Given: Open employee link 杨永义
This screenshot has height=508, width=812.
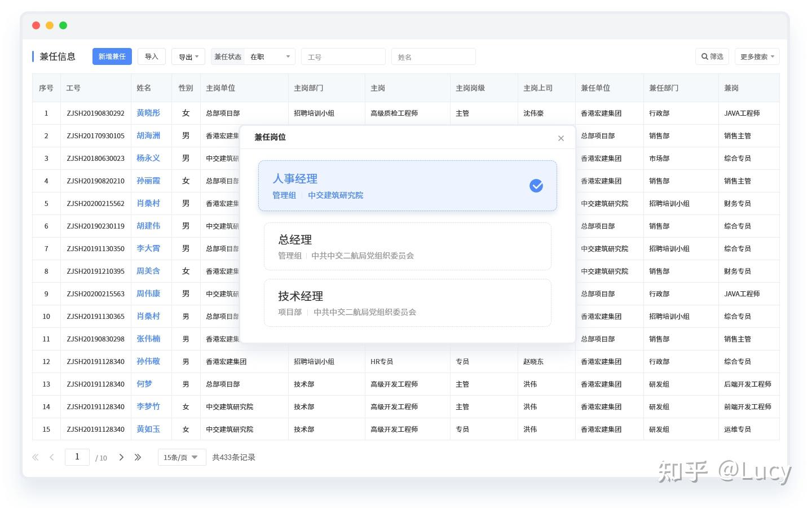Looking at the screenshot, I should 148,158.
